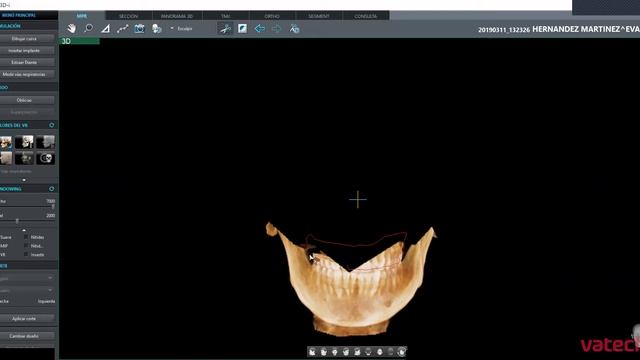The image size is (640, 360).
Task: Click fifth orientation icon in bottom bar
Action: click(357, 352)
